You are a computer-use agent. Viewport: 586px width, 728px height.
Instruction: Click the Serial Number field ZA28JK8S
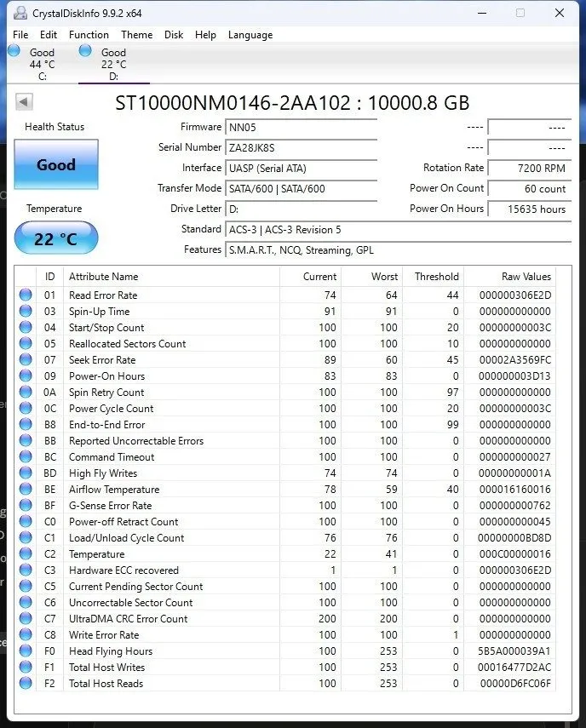[x=301, y=147]
